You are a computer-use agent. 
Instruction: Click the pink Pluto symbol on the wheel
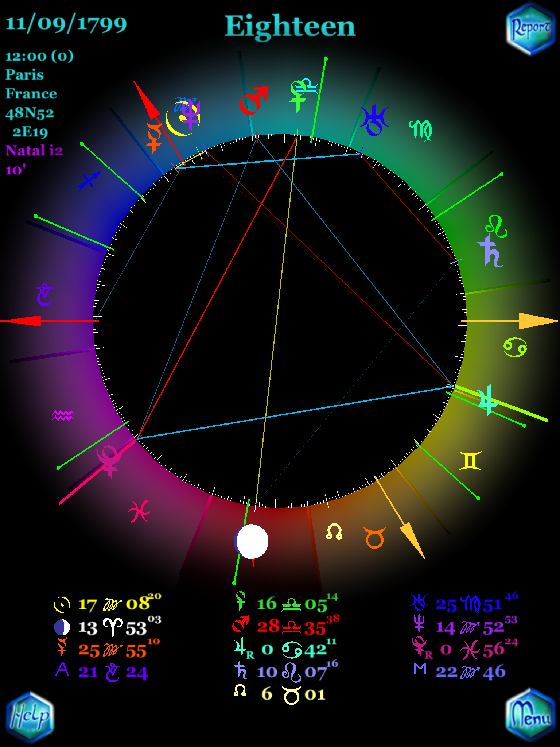[109, 460]
